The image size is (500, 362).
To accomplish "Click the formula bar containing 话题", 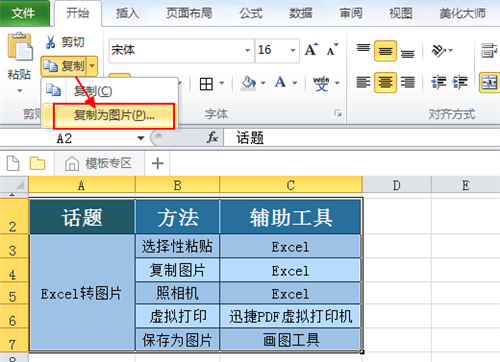I will [x=362, y=138].
